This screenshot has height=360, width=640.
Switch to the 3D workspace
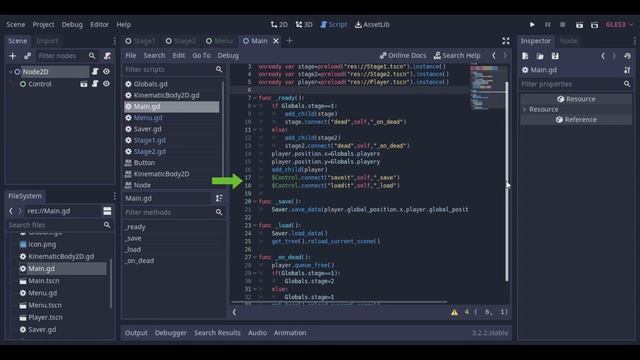click(x=304, y=24)
